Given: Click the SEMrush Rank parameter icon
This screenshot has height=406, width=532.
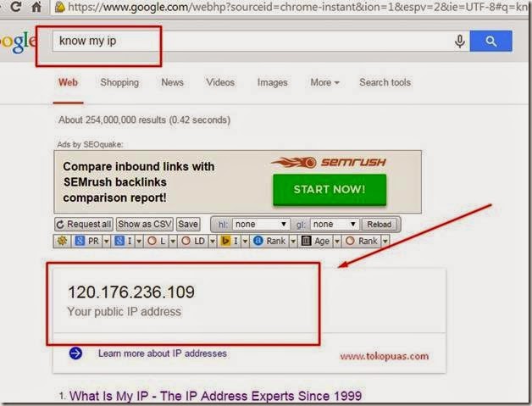Looking at the screenshot, I should (x=351, y=241).
